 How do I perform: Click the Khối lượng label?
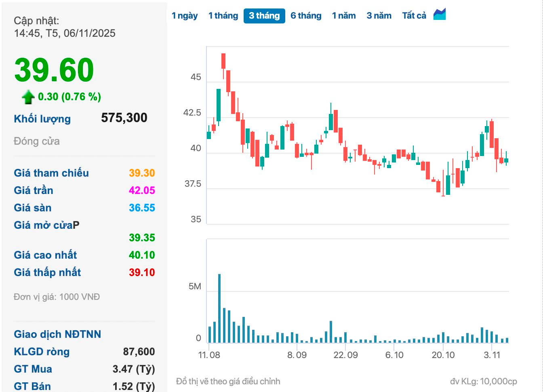click(42, 119)
